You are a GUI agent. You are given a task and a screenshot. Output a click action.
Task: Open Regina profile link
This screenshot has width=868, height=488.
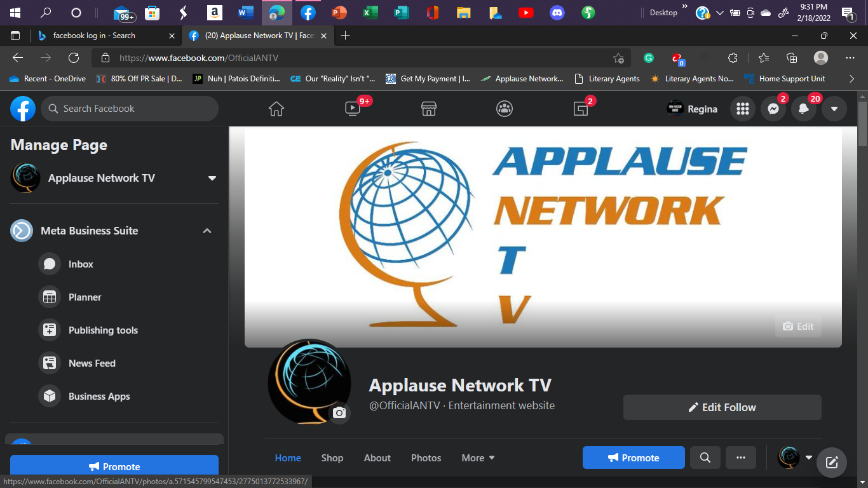[692, 109]
